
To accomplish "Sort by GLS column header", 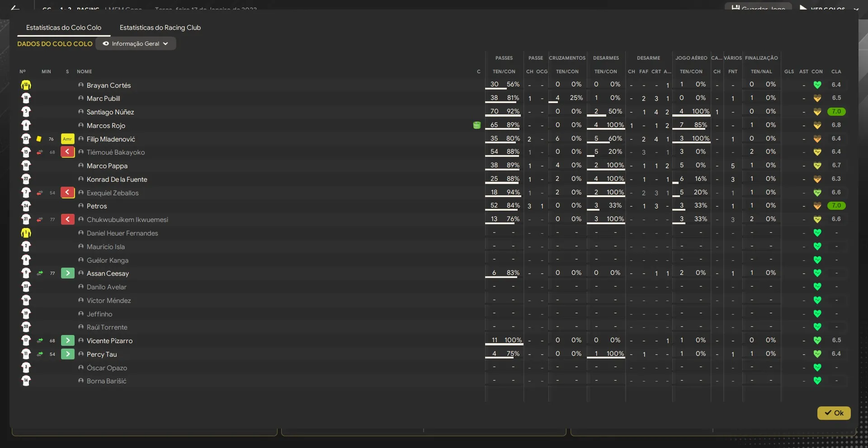I will click(x=789, y=71).
